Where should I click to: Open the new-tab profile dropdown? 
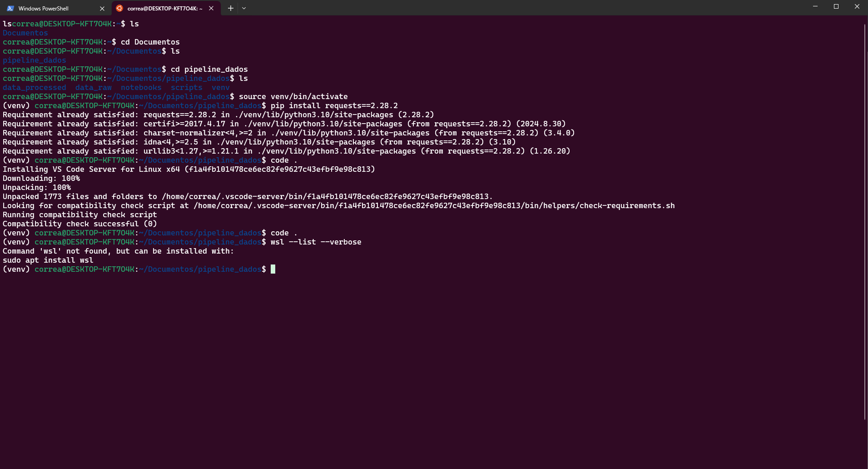[244, 8]
